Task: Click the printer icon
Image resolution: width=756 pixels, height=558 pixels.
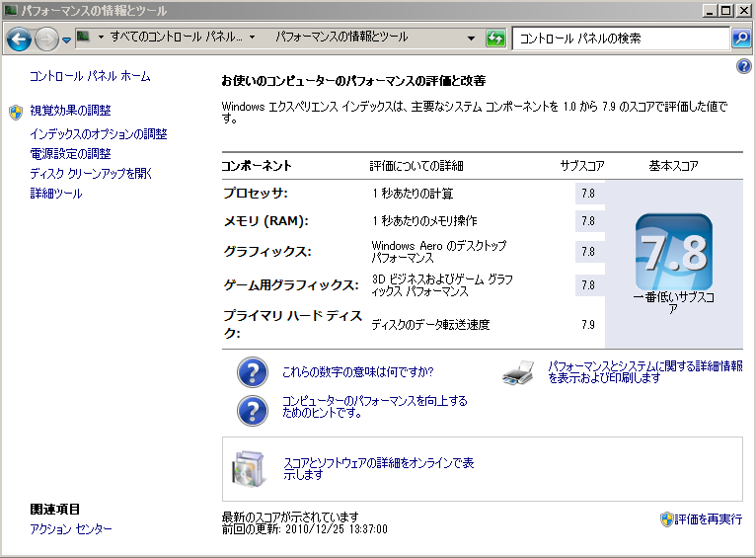Action: click(518, 372)
